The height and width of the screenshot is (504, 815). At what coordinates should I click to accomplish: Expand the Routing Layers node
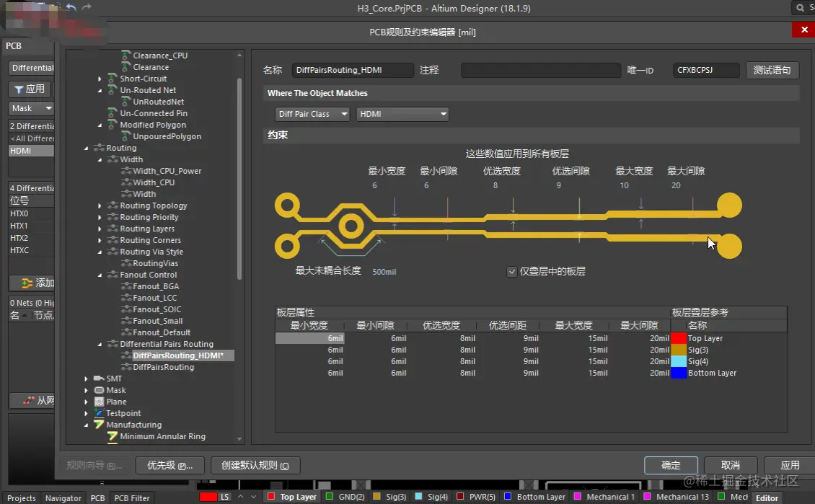point(100,229)
